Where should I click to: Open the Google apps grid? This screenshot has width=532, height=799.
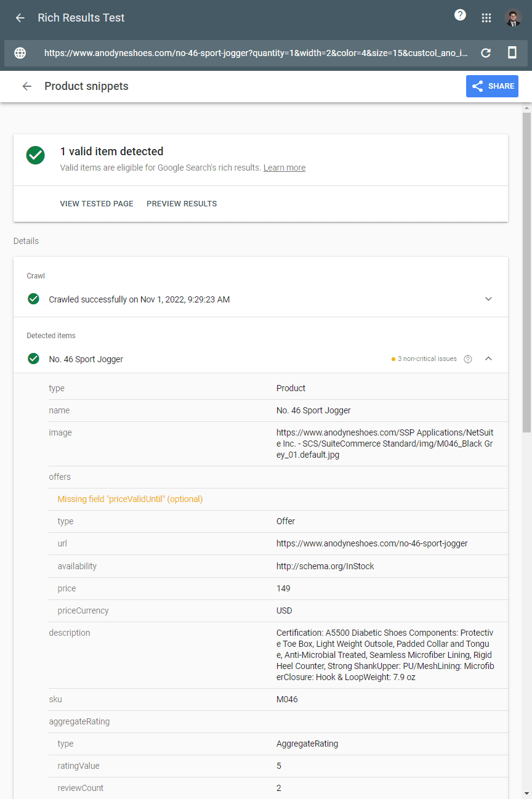(486, 18)
